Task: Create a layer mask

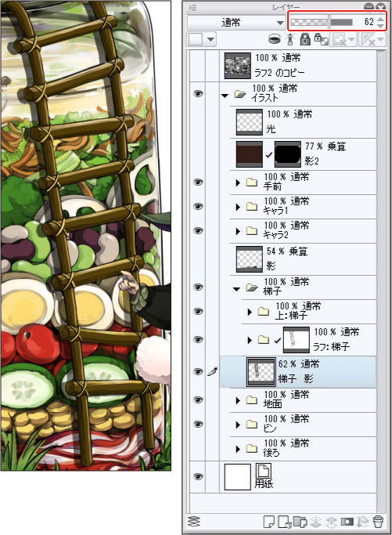Action: 347,522
